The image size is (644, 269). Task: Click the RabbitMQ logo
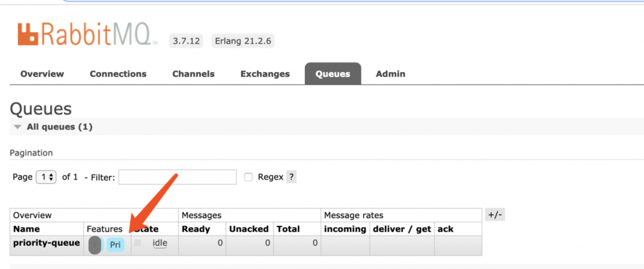pos(87,34)
